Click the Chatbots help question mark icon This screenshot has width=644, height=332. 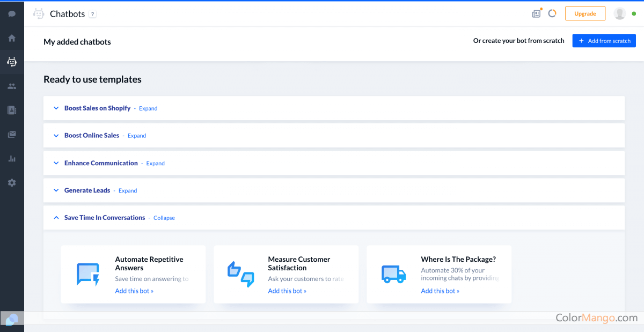(92, 14)
